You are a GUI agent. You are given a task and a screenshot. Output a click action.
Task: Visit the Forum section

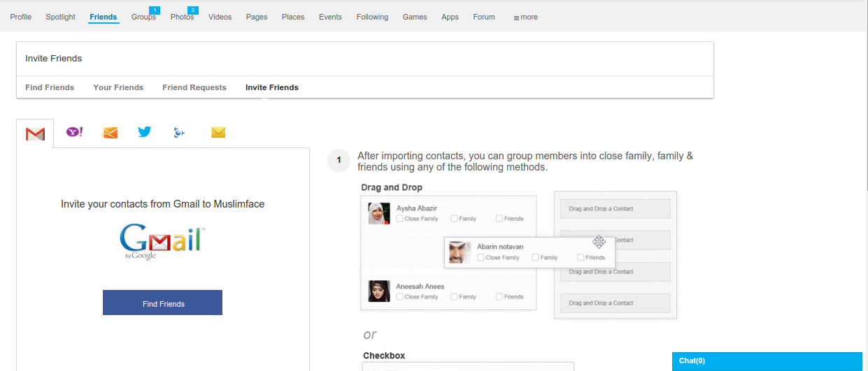coord(484,17)
